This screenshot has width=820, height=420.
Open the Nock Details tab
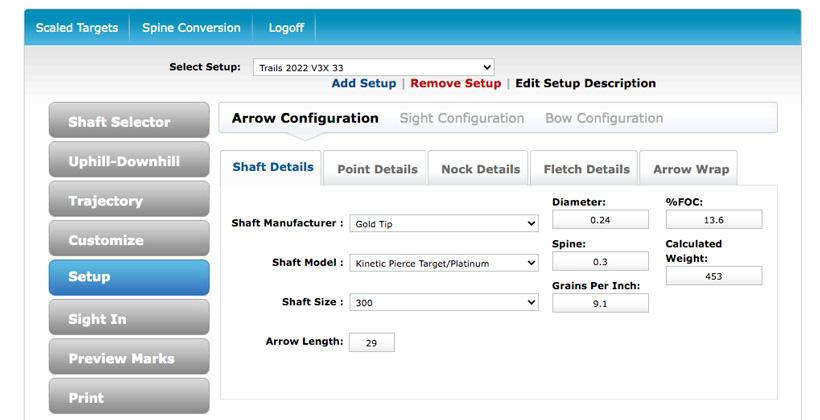tap(480, 169)
